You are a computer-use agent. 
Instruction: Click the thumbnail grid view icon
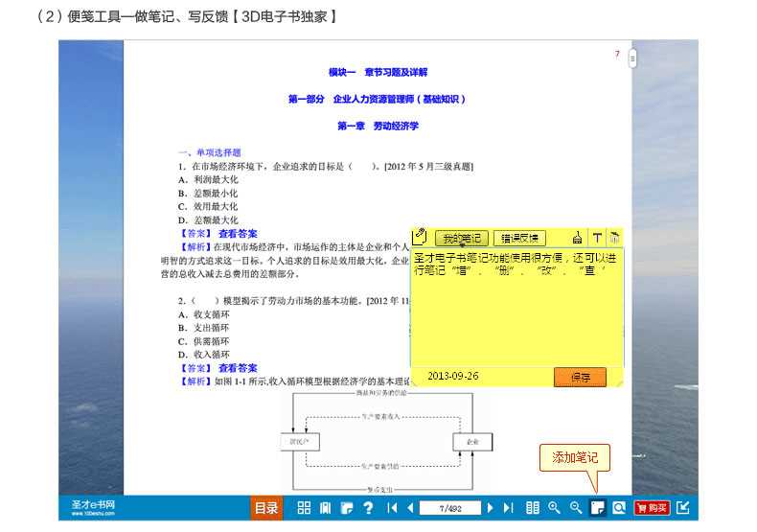(x=304, y=508)
